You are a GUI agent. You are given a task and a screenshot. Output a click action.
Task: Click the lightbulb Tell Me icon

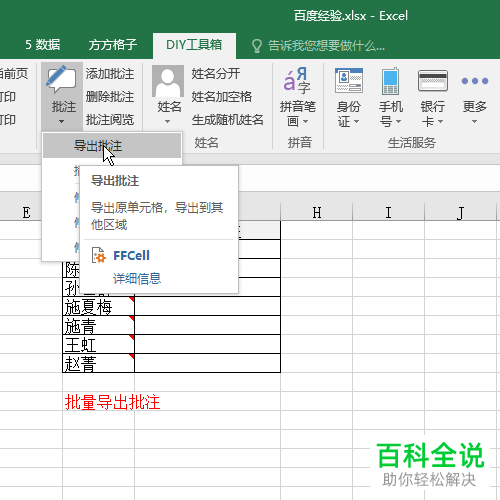257,46
